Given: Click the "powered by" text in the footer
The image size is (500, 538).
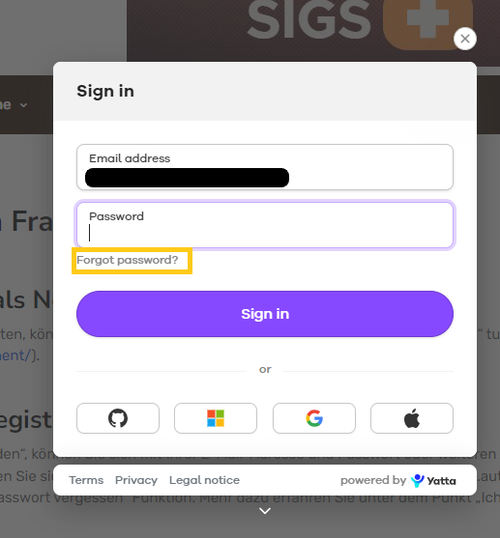Looking at the screenshot, I should [373, 480].
